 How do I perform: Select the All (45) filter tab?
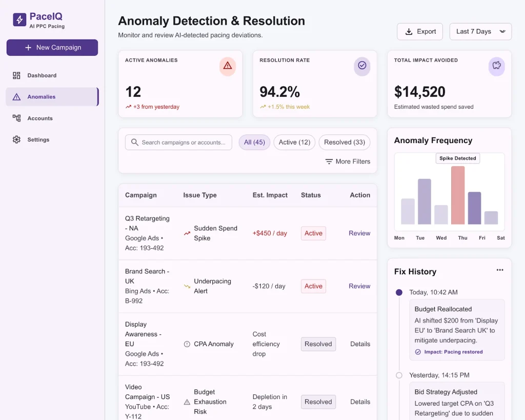click(x=254, y=143)
